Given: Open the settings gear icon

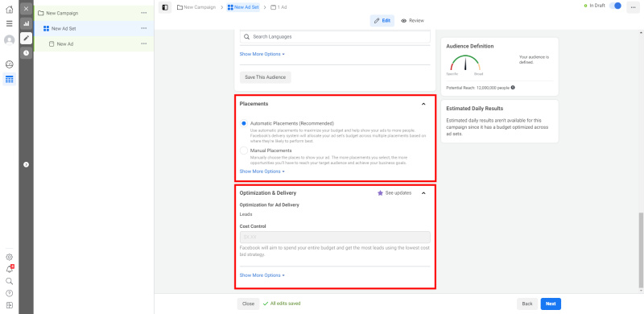Looking at the screenshot, I should pyautogui.click(x=9, y=258).
